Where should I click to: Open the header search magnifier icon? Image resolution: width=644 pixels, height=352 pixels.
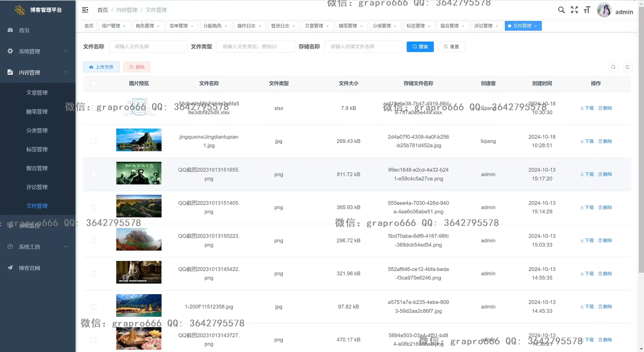pyautogui.click(x=561, y=10)
